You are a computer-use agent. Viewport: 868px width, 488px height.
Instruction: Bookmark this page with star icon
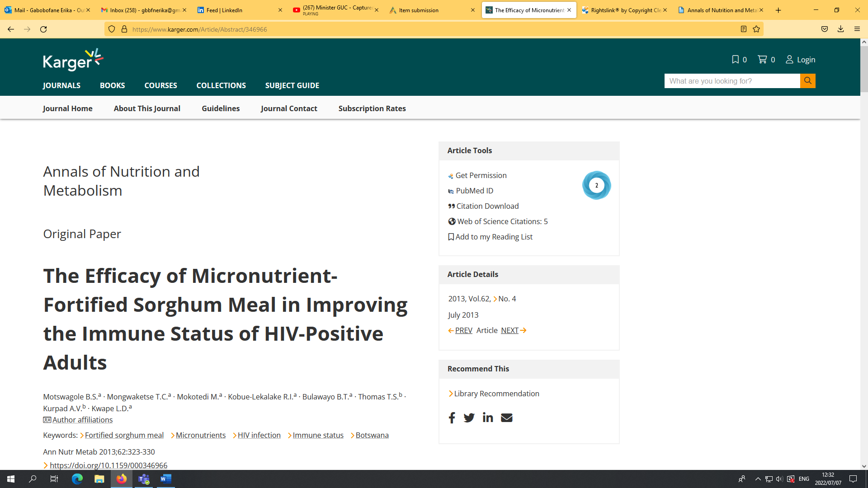click(x=756, y=29)
